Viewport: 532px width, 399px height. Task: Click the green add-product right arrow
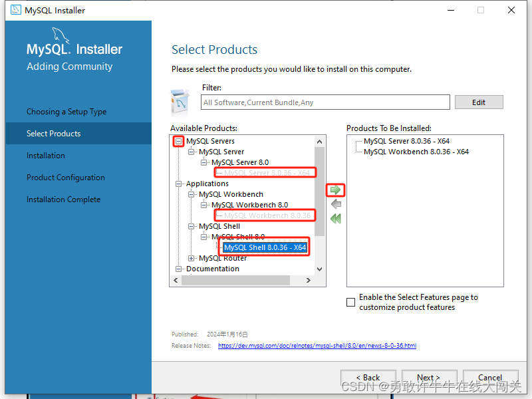(x=336, y=190)
